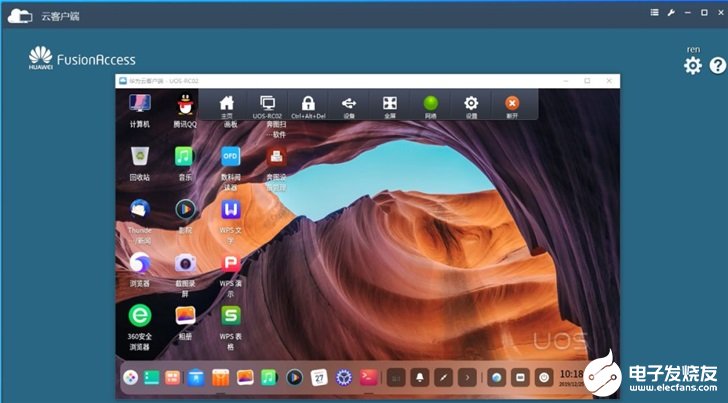Click the pen tray icon in the dock

(443, 377)
